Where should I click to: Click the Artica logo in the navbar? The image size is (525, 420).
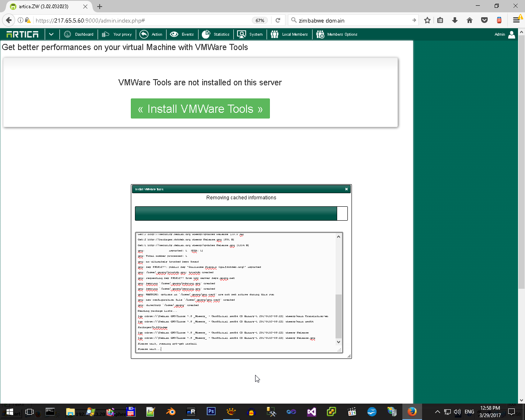23,34
